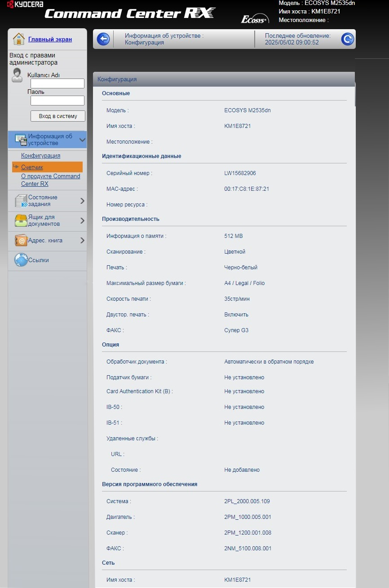The width and height of the screenshot is (389, 588).
Task: Click system version 2PL_2000.005.109
Action: pyautogui.click(x=247, y=501)
